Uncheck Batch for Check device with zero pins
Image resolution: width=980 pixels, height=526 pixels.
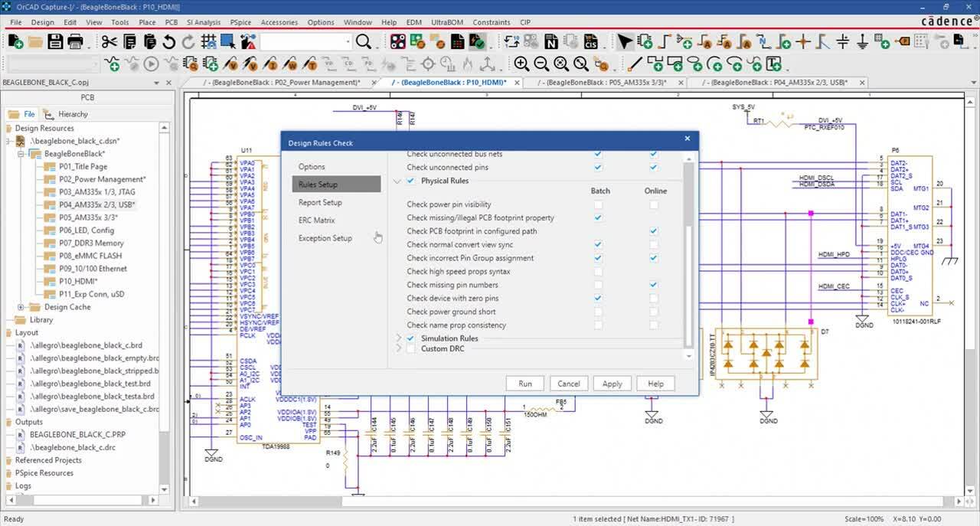tap(598, 299)
